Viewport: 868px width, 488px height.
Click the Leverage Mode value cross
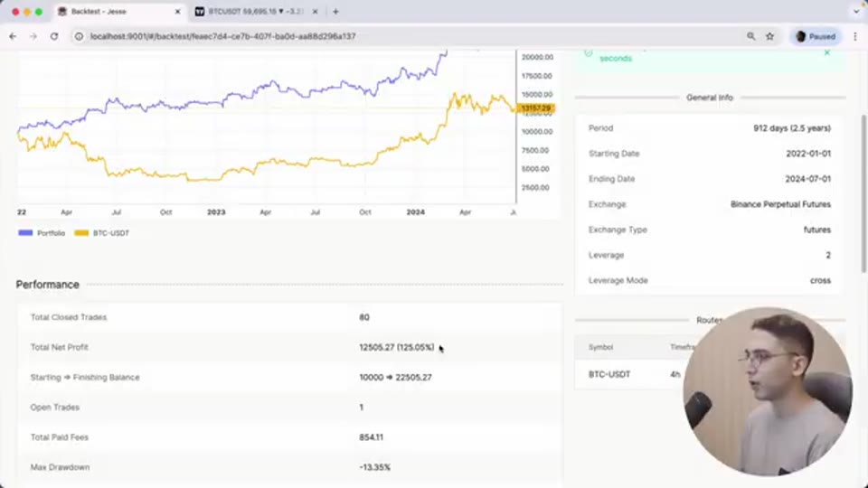coord(820,280)
